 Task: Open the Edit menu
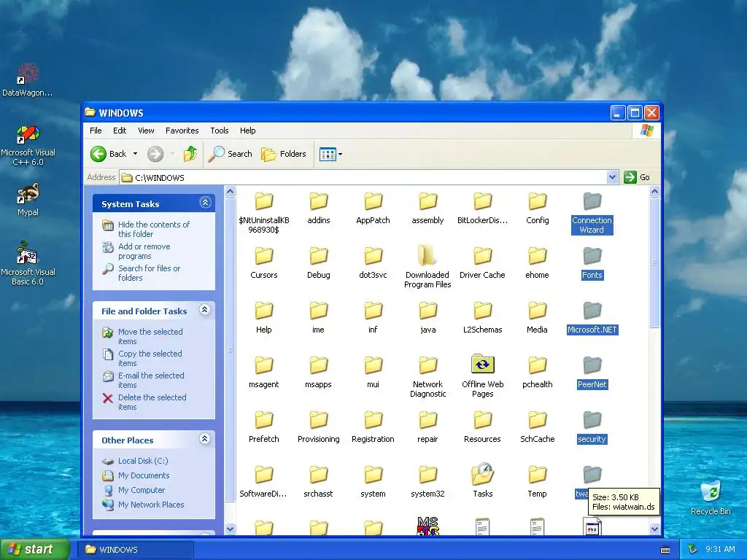point(120,131)
